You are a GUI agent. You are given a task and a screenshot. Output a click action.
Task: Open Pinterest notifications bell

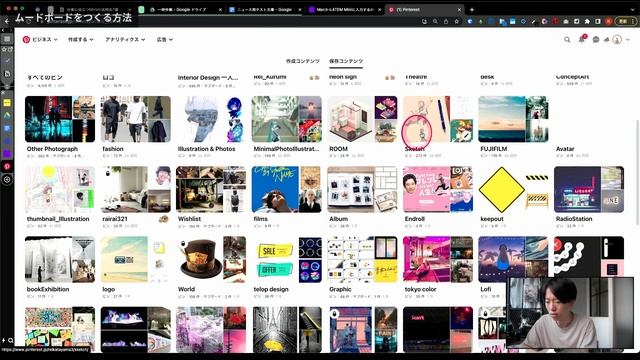(582, 40)
